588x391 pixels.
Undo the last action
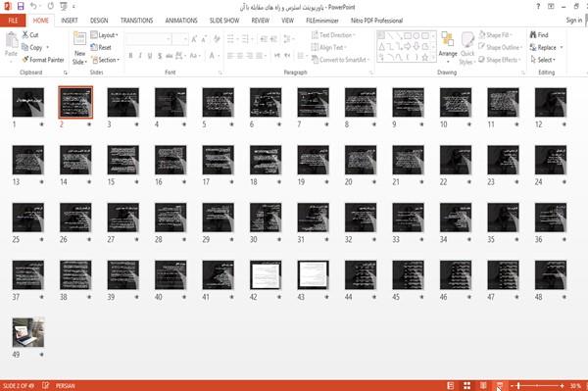pos(33,6)
